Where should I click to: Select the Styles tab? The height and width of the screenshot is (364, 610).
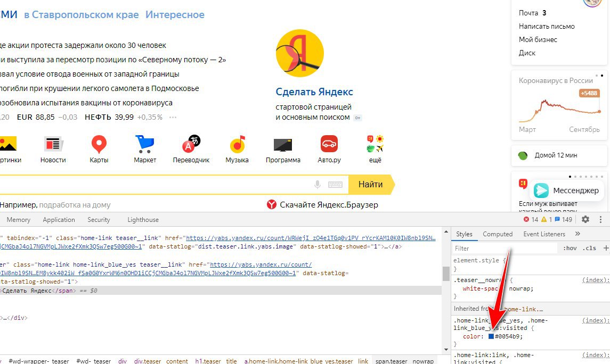tap(464, 234)
